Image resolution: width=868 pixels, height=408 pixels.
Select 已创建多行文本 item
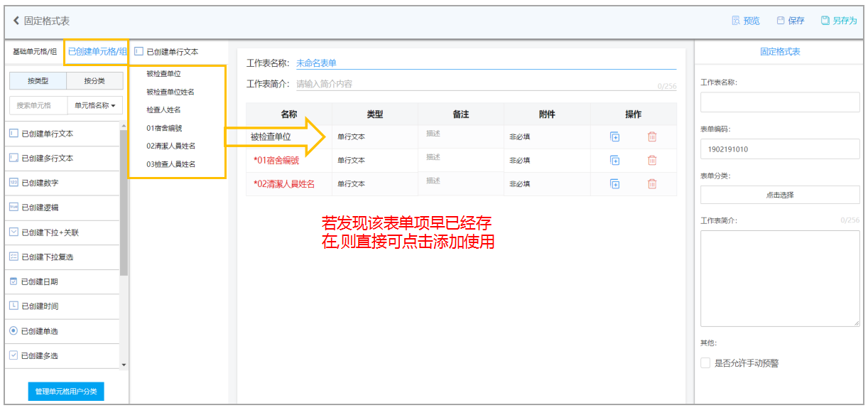click(62, 159)
